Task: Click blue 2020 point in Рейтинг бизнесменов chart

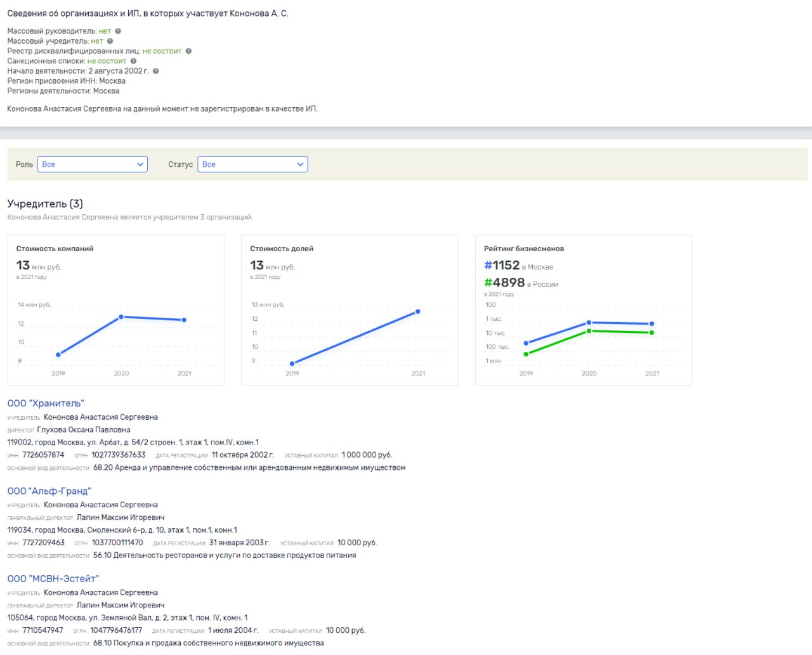Action: point(589,323)
